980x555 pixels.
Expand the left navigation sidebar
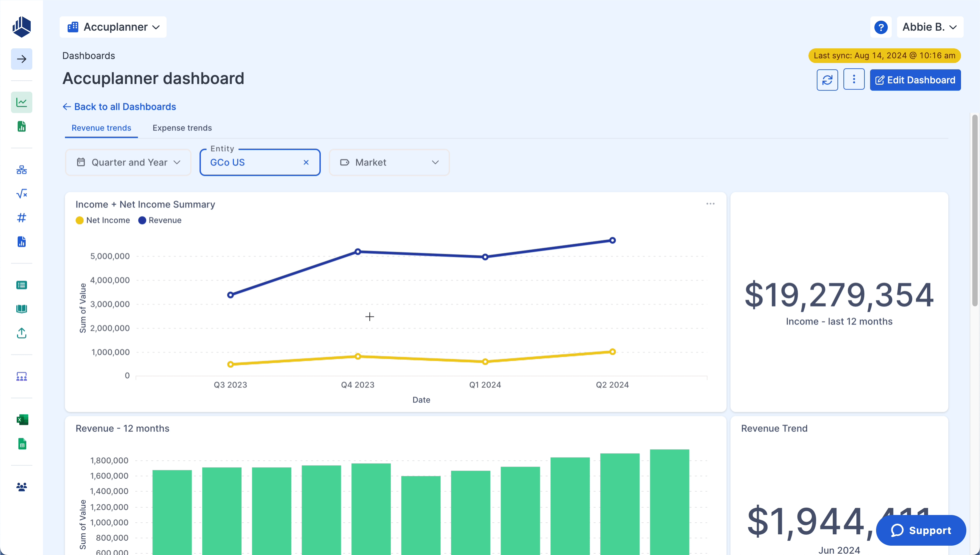click(21, 59)
